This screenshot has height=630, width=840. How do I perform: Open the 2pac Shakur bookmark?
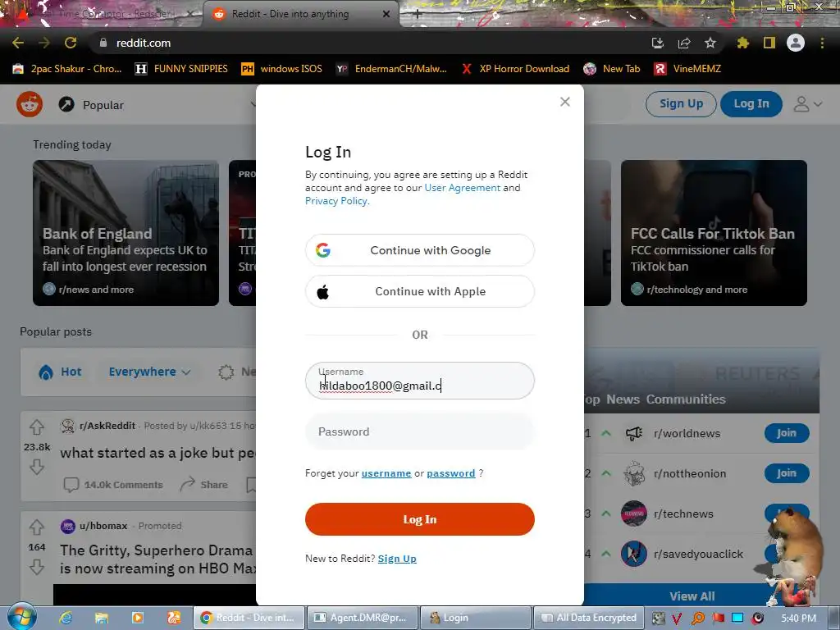[x=67, y=69]
